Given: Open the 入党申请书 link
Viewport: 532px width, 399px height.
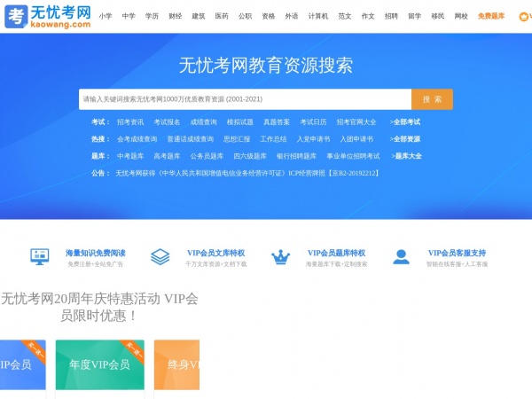Looking at the screenshot, I should tap(313, 139).
